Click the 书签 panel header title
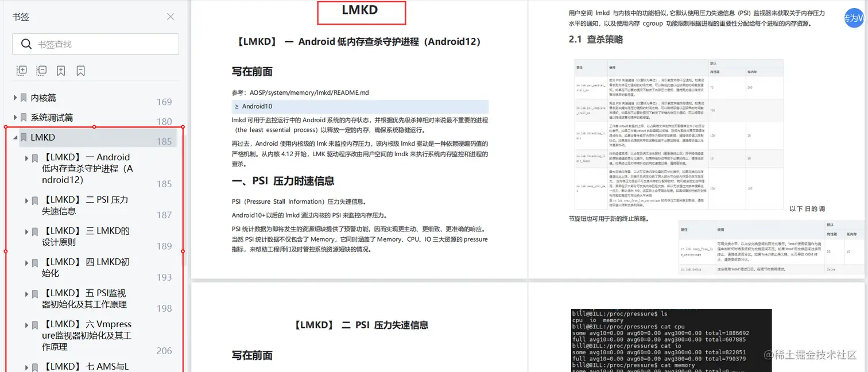868x372 pixels. pos(21,17)
